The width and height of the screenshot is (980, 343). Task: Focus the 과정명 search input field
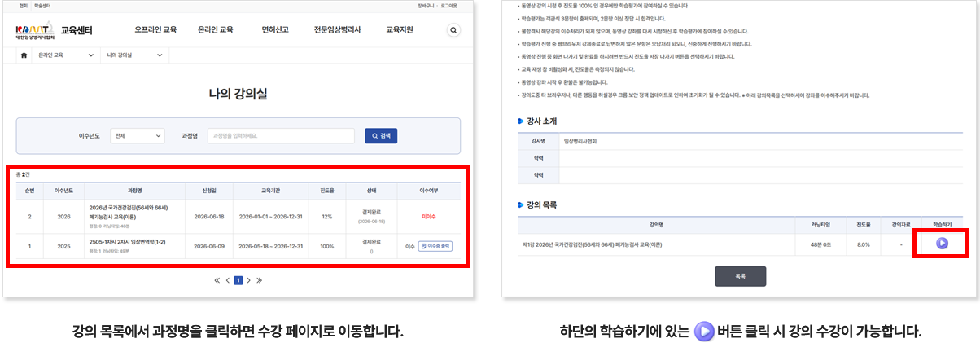[281, 136]
